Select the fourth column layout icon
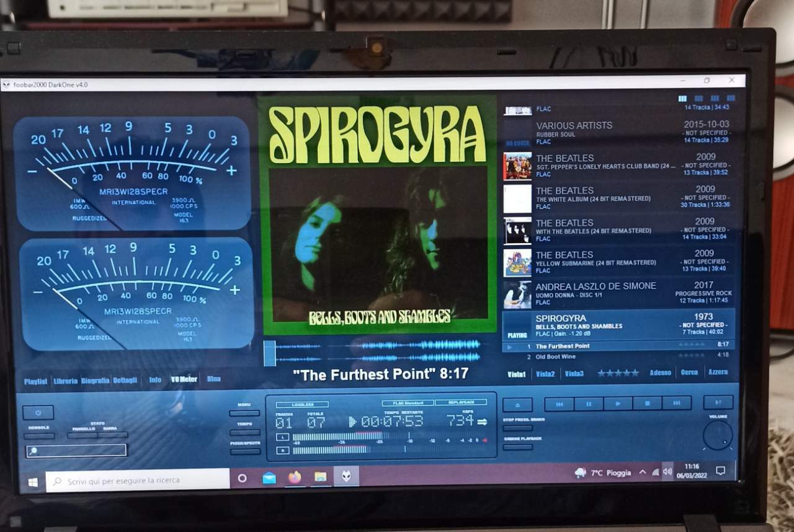 click(731, 98)
